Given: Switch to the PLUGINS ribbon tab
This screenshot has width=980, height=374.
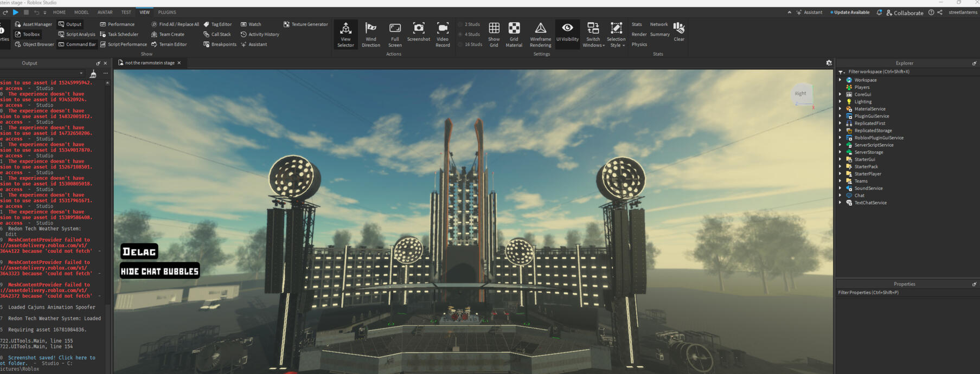Looking at the screenshot, I should tap(167, 12).
